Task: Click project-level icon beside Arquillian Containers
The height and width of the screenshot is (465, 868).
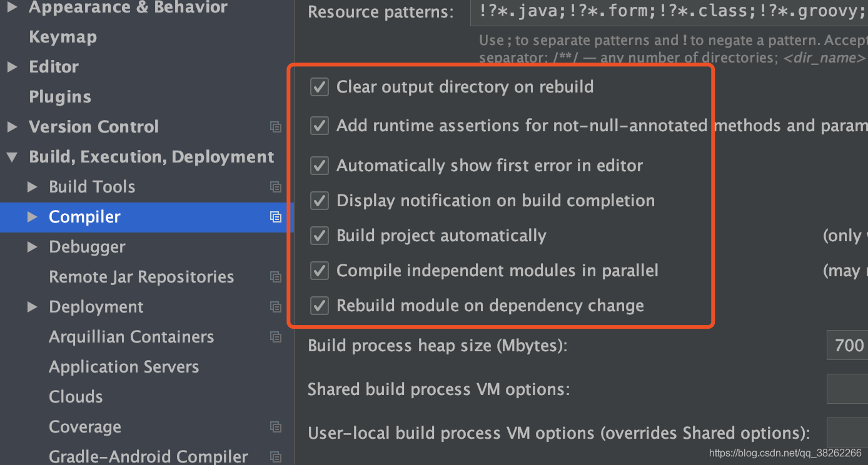Action: 276,337
